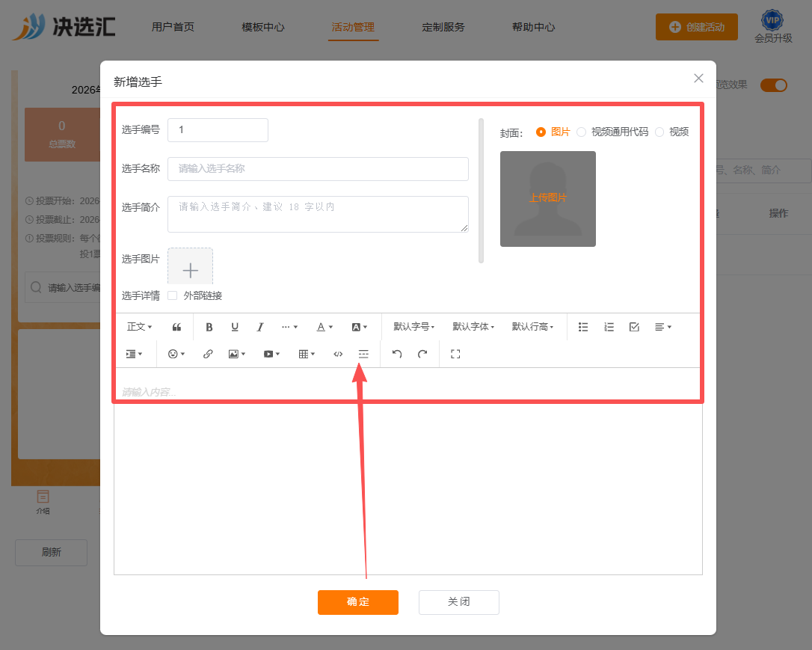Click the 关闭 button
812x650 pixels.
459,602
